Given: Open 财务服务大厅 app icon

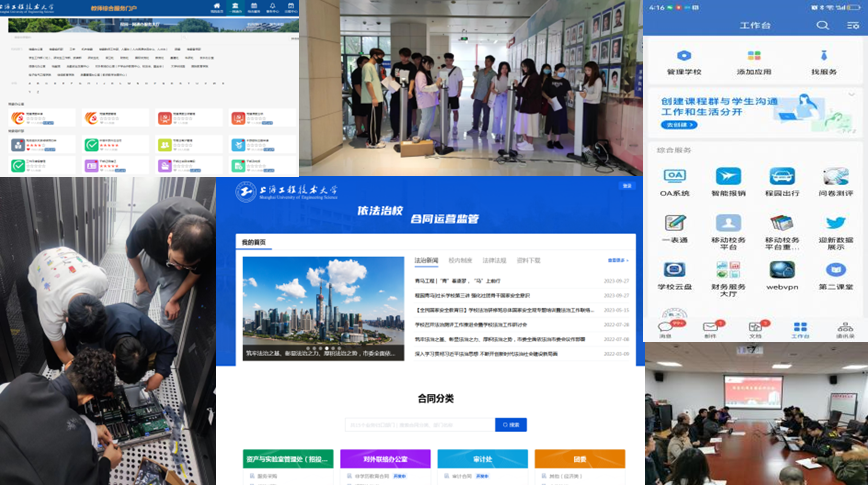Looking at the screenshot, I should coord(728,271).
